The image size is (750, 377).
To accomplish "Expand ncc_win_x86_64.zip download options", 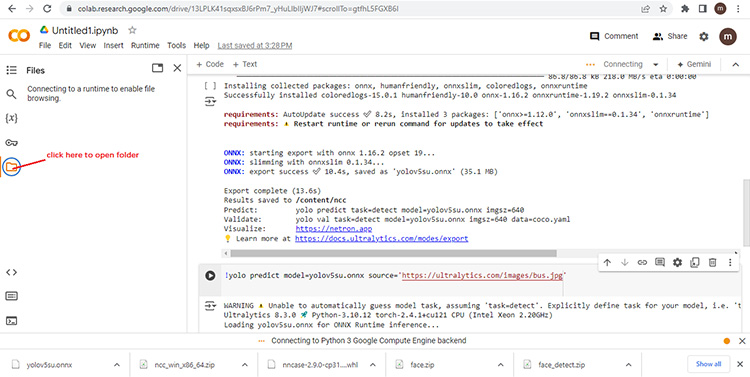I will tap(244, 365).
